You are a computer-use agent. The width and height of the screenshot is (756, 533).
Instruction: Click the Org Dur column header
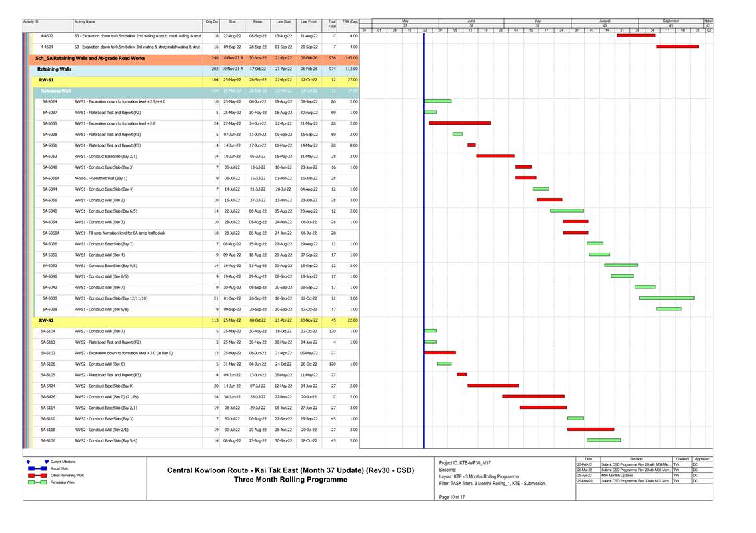click(x=212, y=22)
